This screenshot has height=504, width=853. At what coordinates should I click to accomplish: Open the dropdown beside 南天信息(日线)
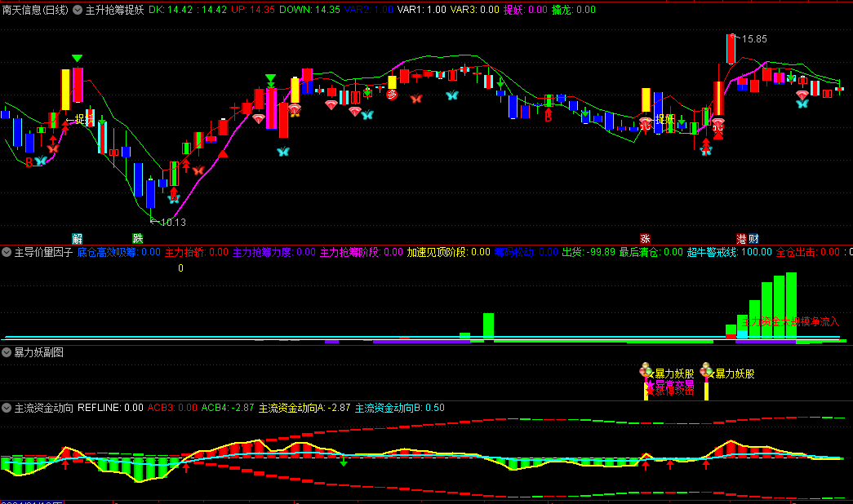78,10
